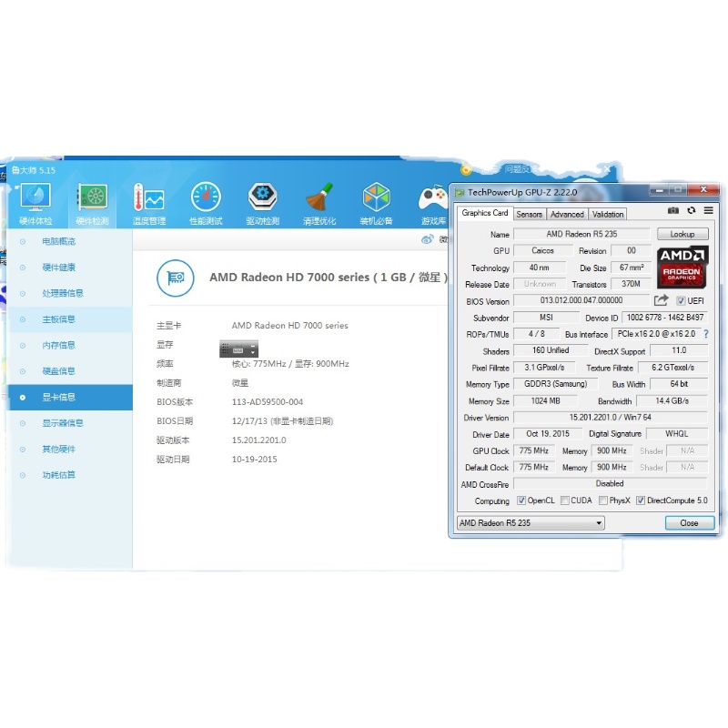Select 处理器信息 sidebar item
This screenshot has width=728, height=728.
tap(70, 293)
